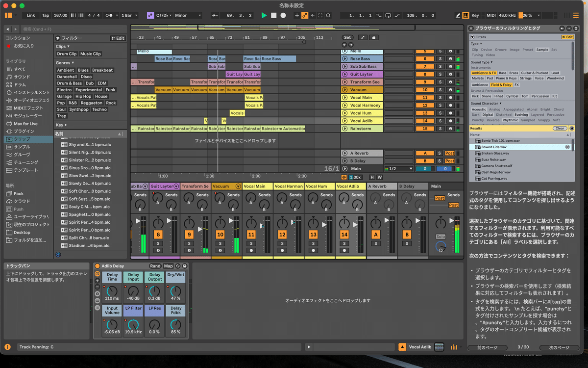This screenshot has width=588, height=368.
Task: Select テンプレート in the browser sidebar
Action: [x=23, y=170]
